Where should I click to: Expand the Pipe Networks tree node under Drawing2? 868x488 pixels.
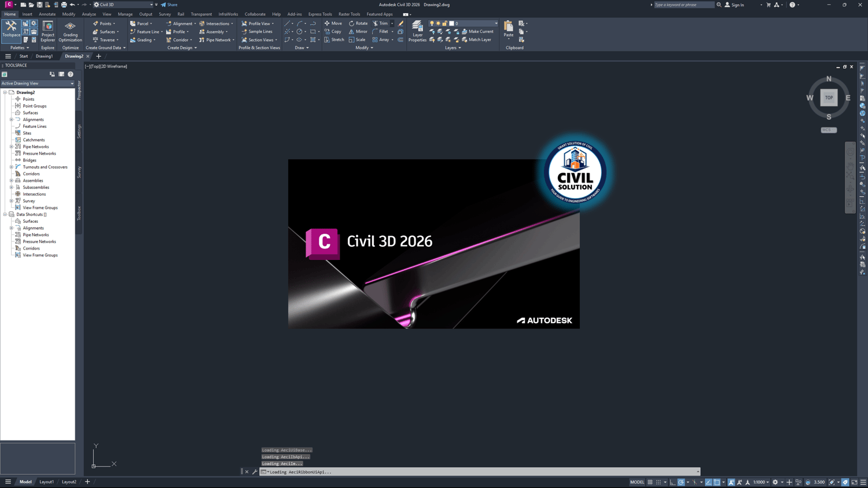12,146
